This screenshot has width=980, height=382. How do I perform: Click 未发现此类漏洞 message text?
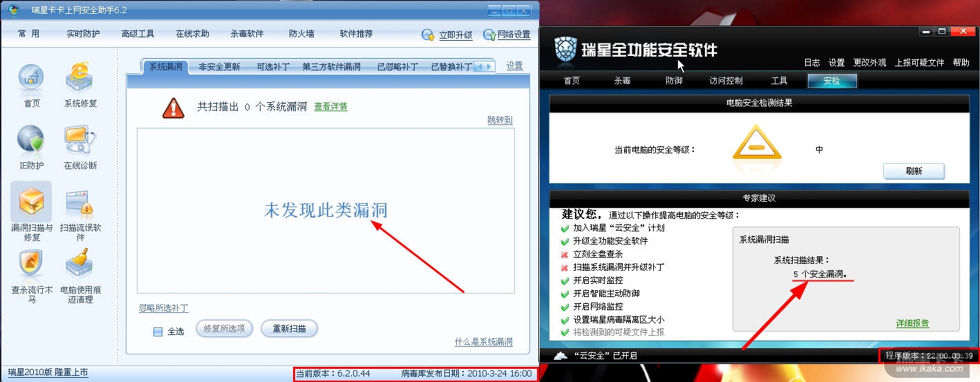pos(326,210)
